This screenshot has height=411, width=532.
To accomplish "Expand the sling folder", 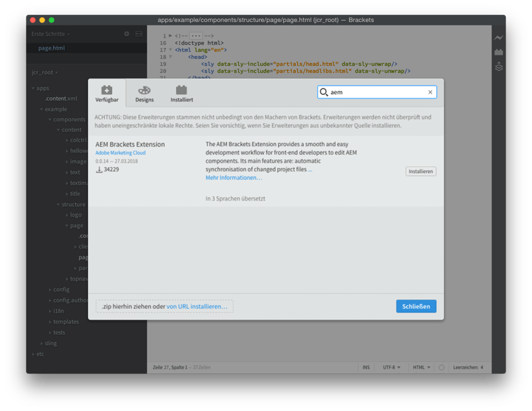I will point(42,343).
